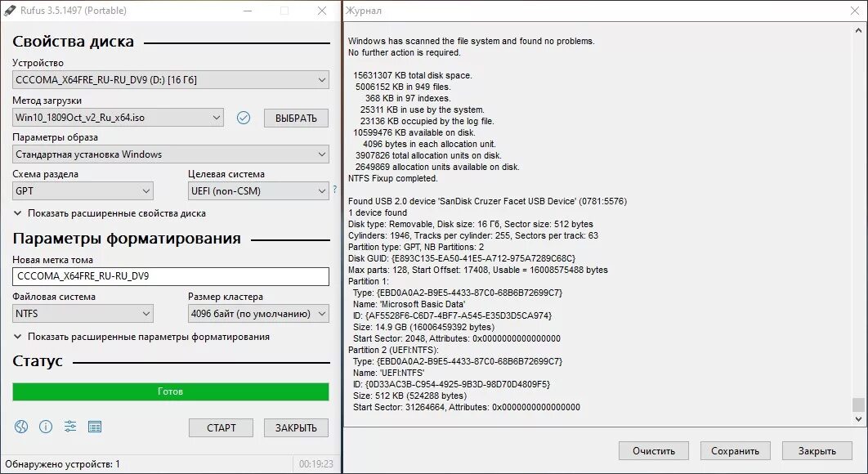Viewport: 868px width, 474px height.
Task: Click the target system help question mark
Action: pyautogui.click(x=334, y=190)
